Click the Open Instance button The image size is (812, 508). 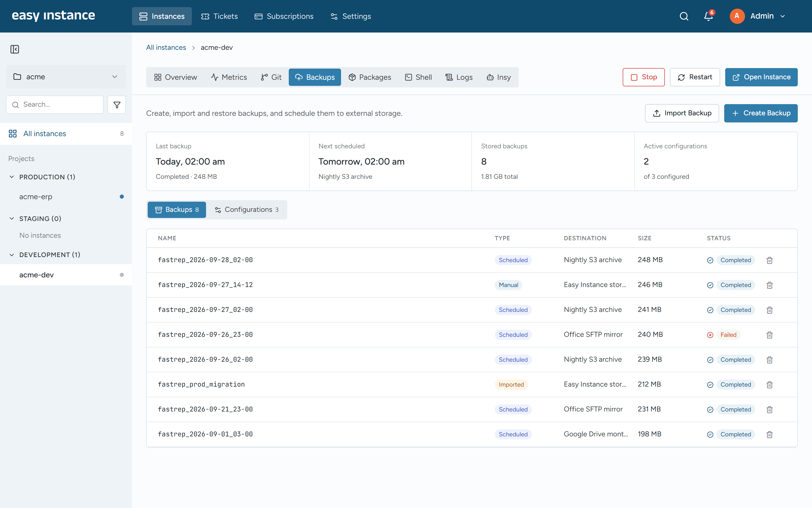(x=761, y=77)
